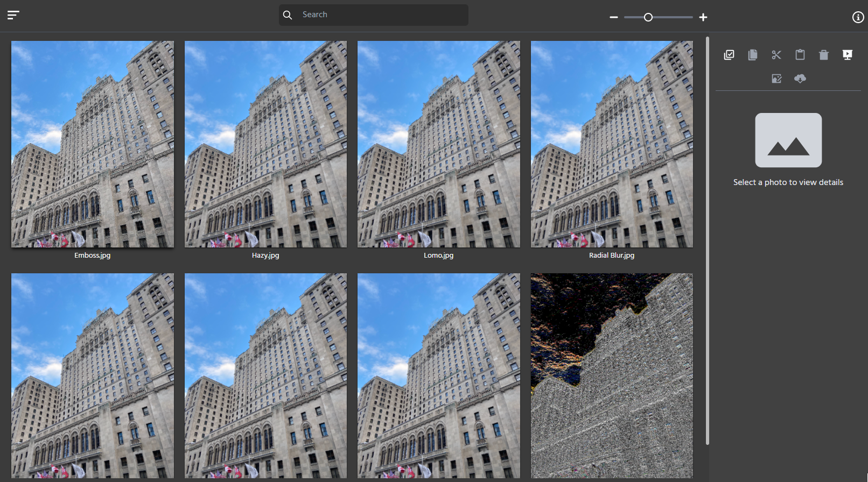Focus the Search input field
Viewport: 868px width, 482px height.
pyautogui.click(x=373, y=15)
